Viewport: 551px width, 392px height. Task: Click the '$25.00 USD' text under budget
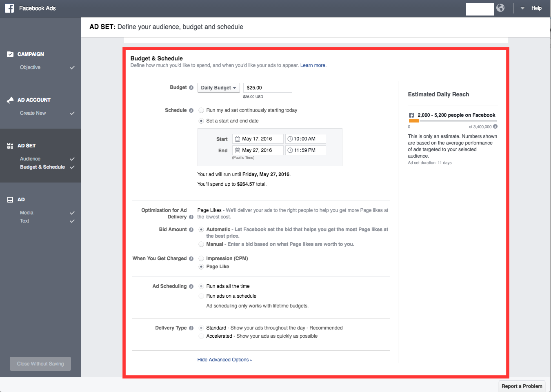click(x=253, y=97)
